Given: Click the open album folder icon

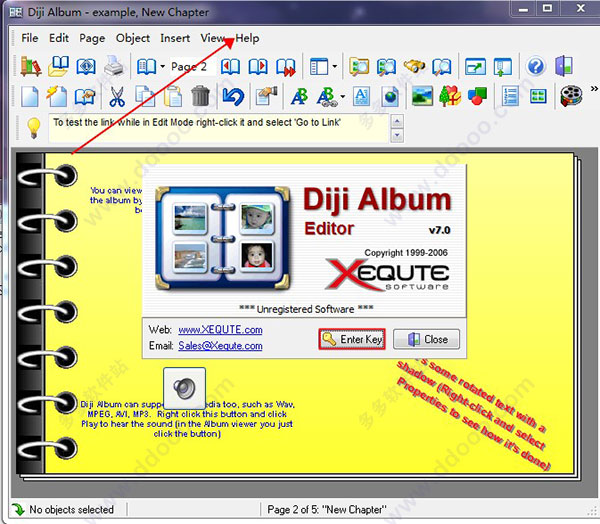Looking at the screenshot, I should coord(59,66).
